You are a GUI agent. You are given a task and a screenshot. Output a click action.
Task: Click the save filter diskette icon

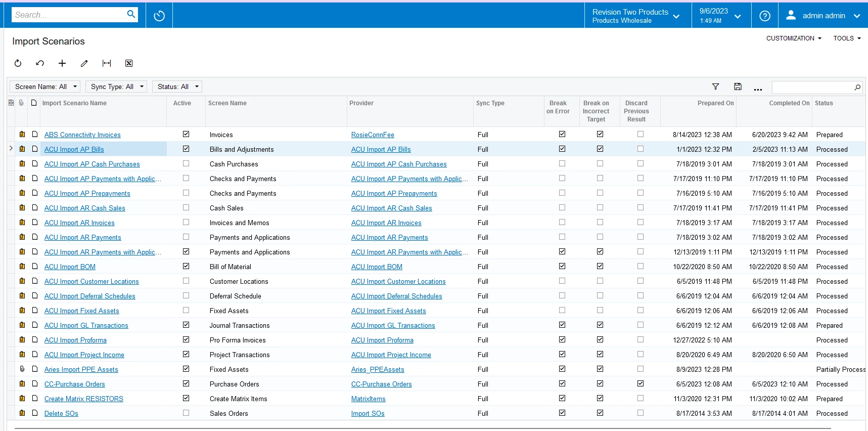[x=738, y=87]
